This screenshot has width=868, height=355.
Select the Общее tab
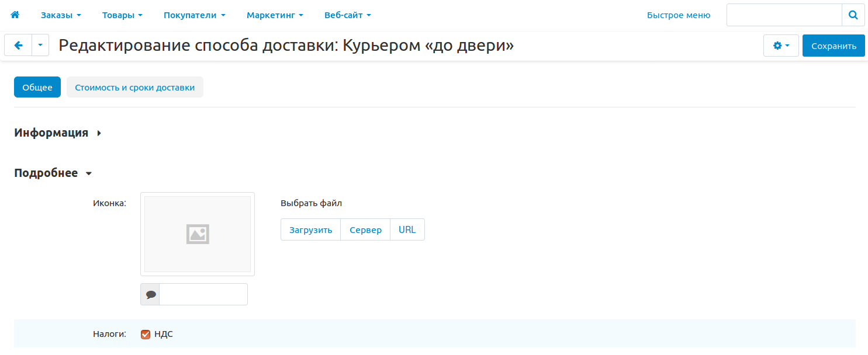click(x=37, y=88)
